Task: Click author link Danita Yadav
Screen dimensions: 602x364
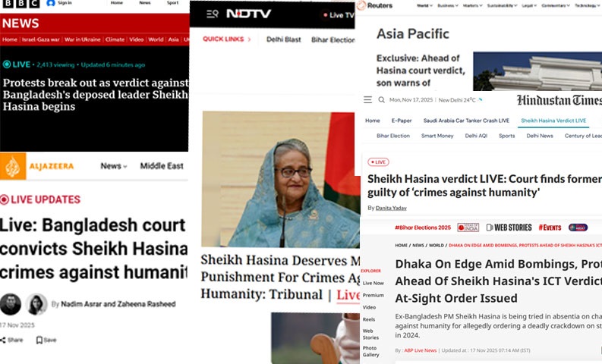Action: (391, 208)
